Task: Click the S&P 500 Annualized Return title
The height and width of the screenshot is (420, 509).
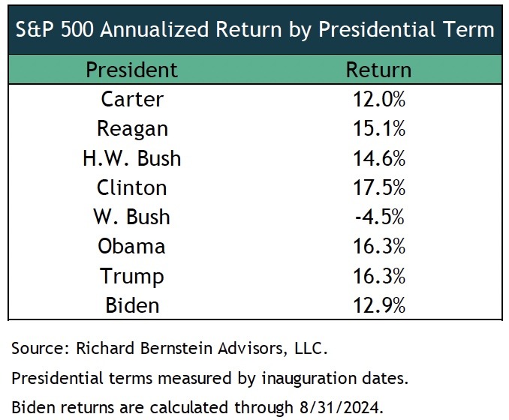Action: point(254,29)
